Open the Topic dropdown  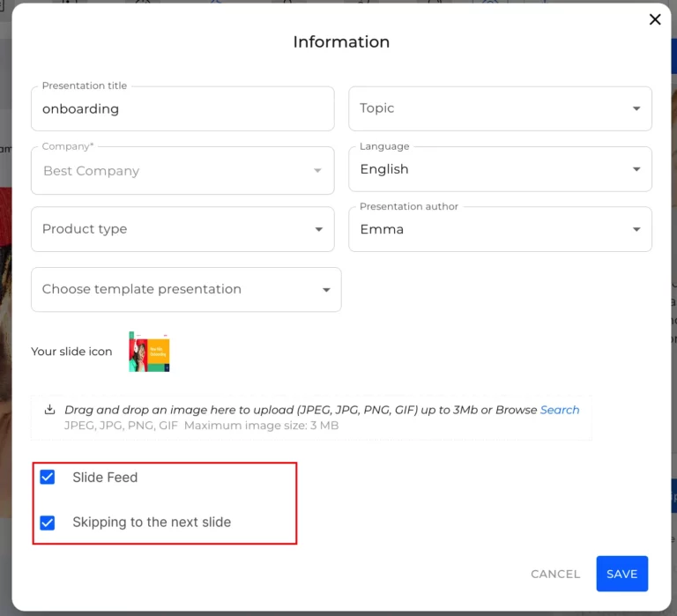click(500, 108)
